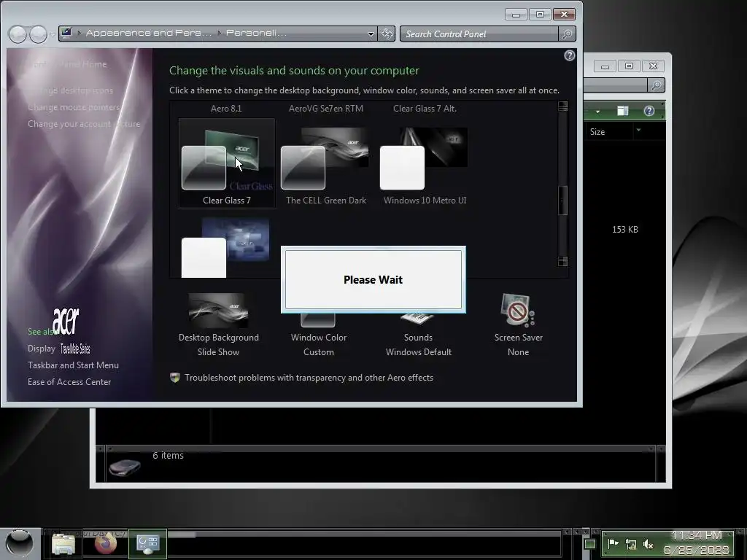This screenshot has height=560, width=747.
Task: Open the Start orb
Action: 20,543
